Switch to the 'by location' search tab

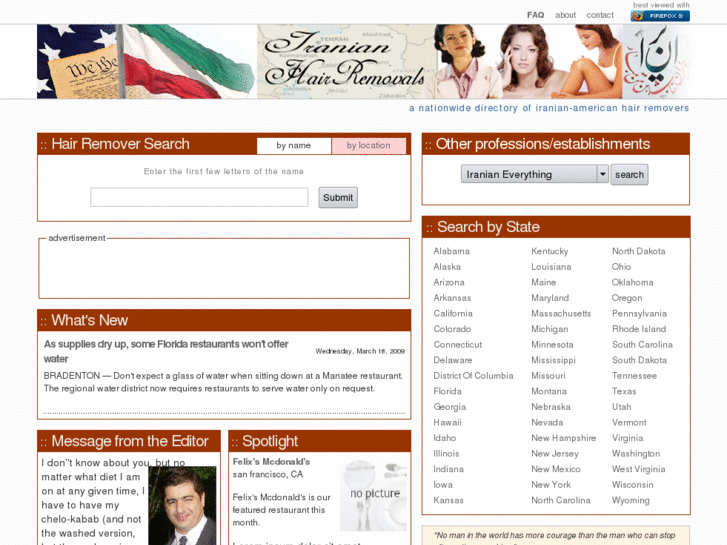(x=369, y=145)
